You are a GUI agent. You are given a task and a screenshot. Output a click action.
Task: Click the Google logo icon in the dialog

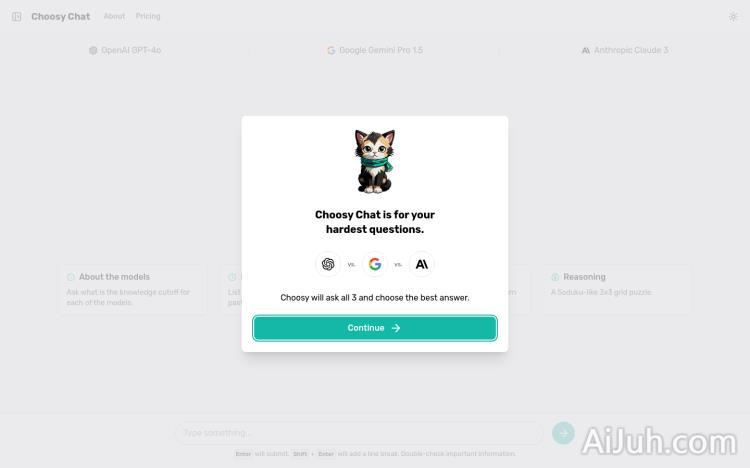click(375, 264)
